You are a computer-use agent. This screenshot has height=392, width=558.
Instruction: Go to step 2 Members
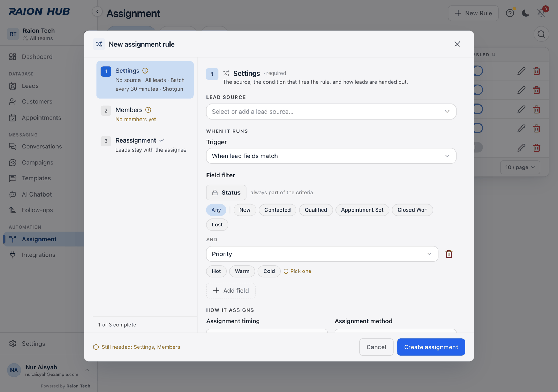tap(145, 114)
